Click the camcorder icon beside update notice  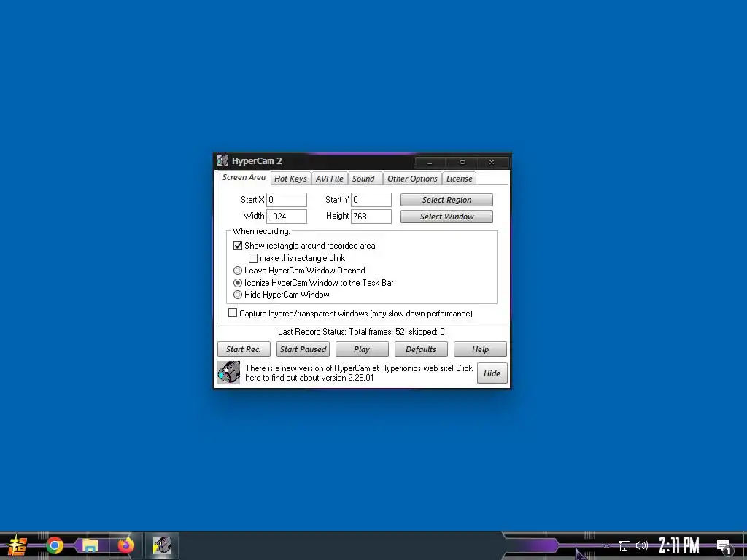(x=228, y=373)
